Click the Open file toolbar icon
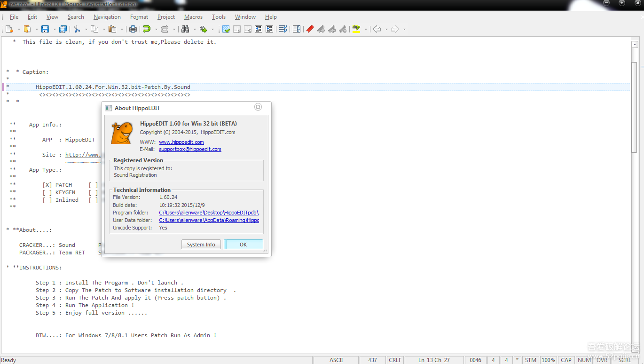644x364 pixels. tap(27, 29)
